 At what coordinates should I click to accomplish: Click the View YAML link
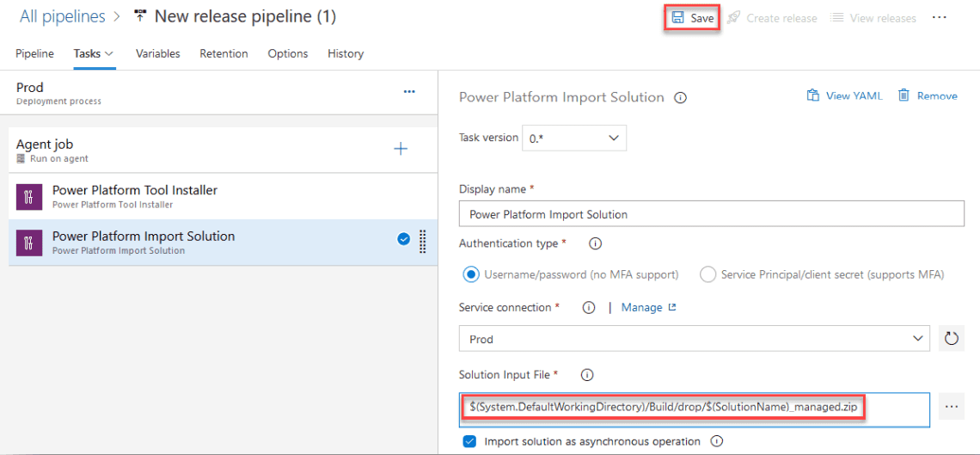844,96
